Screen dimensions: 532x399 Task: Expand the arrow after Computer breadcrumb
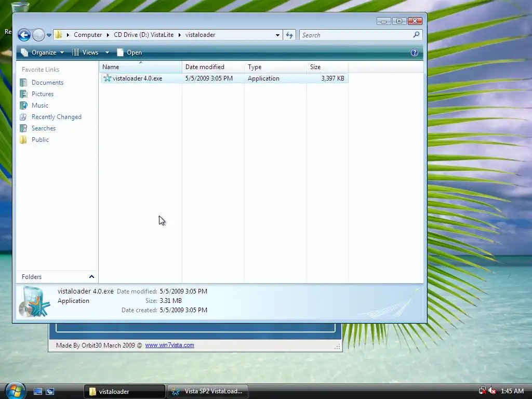coord(108,35)
